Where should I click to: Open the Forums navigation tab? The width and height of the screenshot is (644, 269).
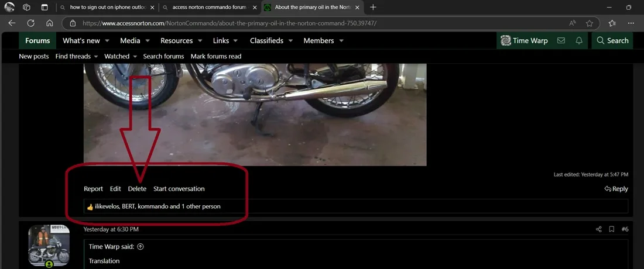[x=37, y=40]
